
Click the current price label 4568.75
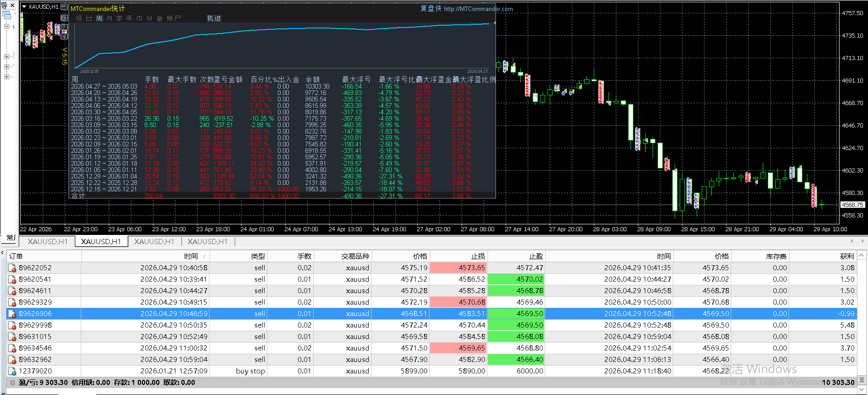point(853,205)
